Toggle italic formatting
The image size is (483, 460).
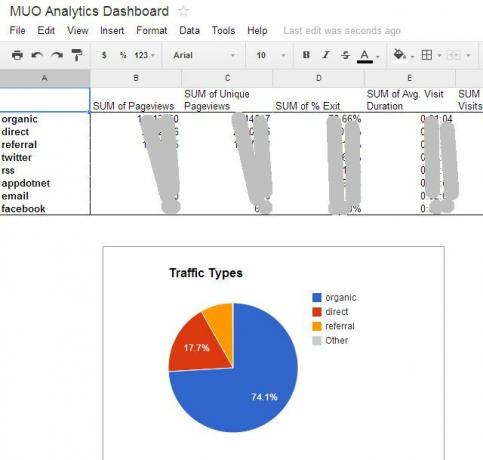tap(326, 55)
